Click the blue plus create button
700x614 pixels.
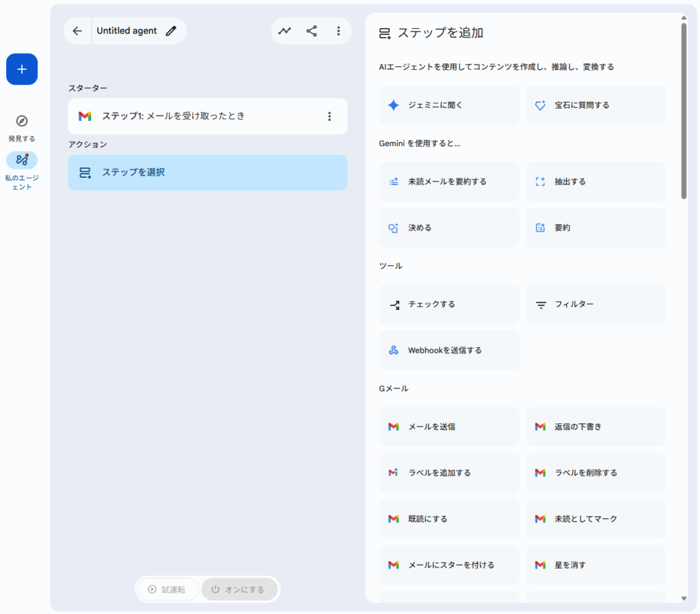coord(22,69)
